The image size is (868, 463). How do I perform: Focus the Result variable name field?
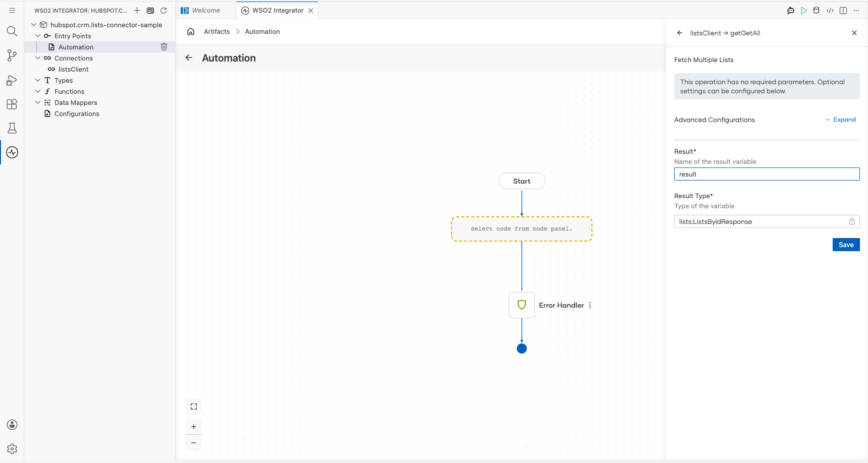767,174
